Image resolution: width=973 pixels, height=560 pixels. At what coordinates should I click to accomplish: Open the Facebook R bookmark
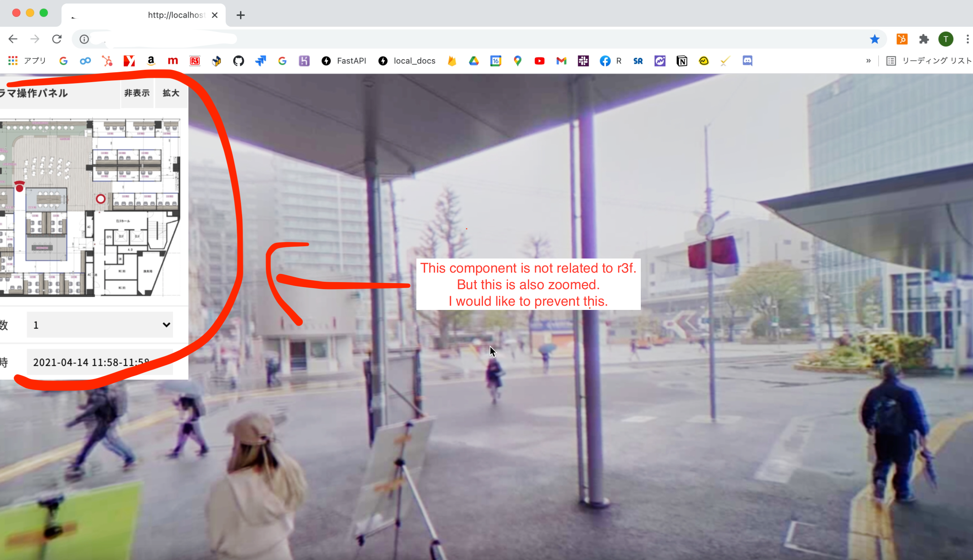pos(611,61)
